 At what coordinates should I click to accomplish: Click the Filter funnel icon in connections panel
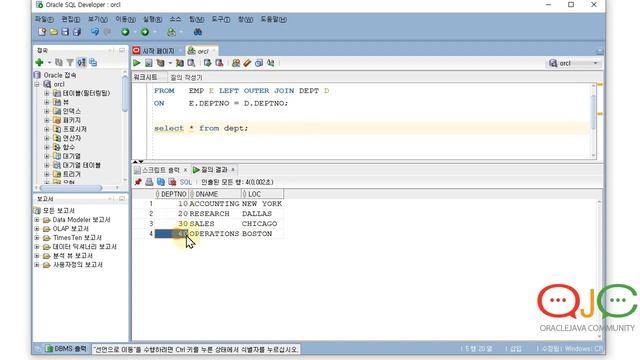pos(70,62)
